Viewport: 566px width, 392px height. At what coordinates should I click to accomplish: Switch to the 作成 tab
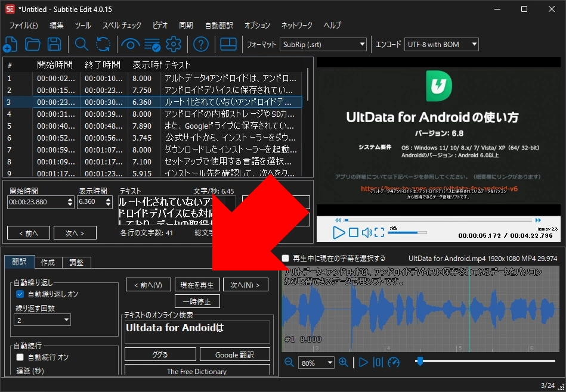[x=48, y=263]
